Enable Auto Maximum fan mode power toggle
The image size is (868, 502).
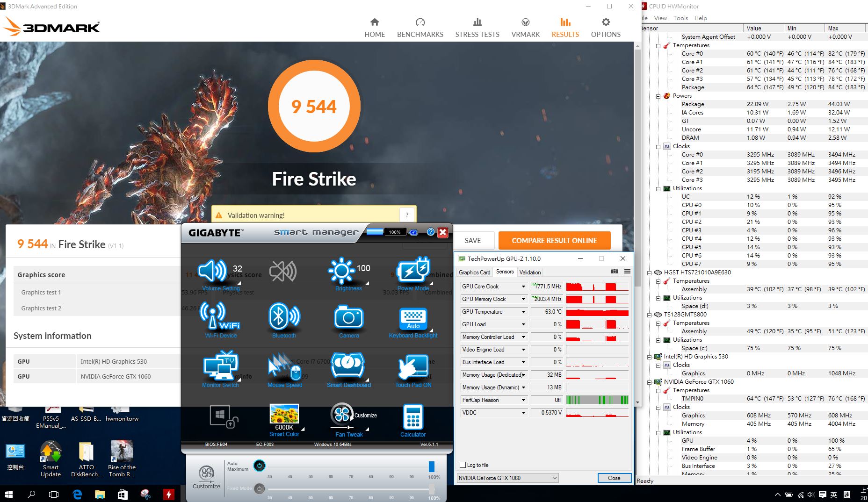[x=259, y=465]
